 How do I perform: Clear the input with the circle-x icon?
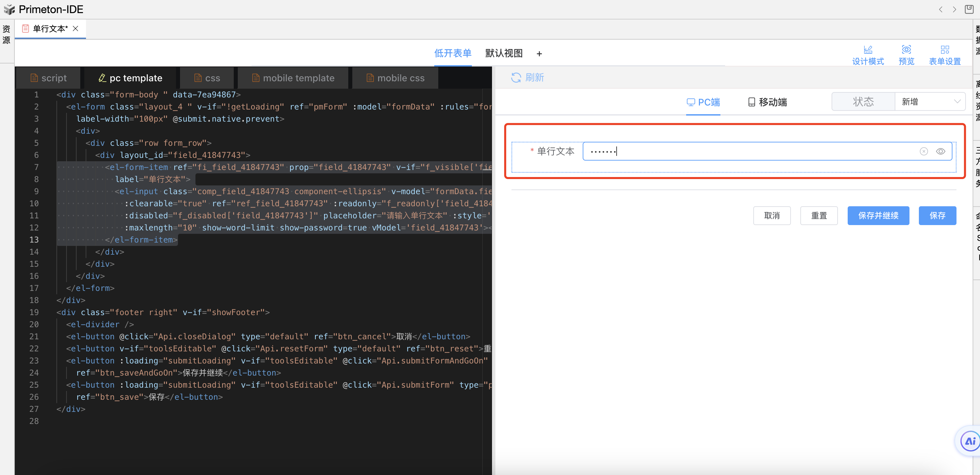(x=924, y=152)
